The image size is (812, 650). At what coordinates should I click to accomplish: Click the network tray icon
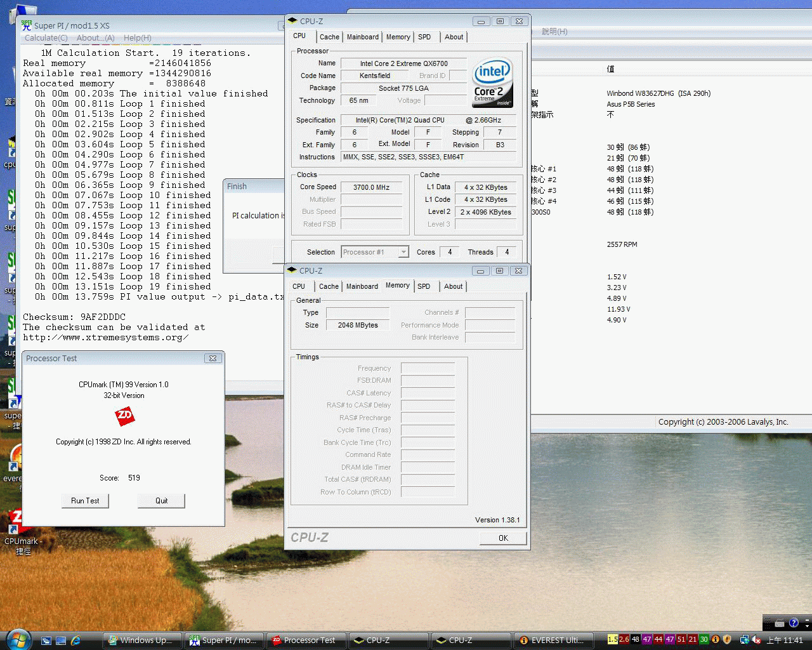[745, 640]
